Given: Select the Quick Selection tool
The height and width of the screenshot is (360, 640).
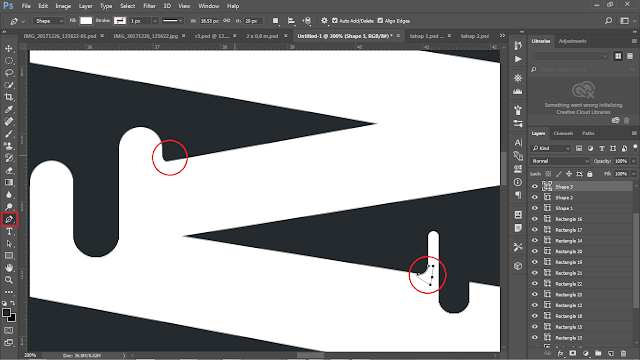Looking at the screenshot, I should coord(9,85).
